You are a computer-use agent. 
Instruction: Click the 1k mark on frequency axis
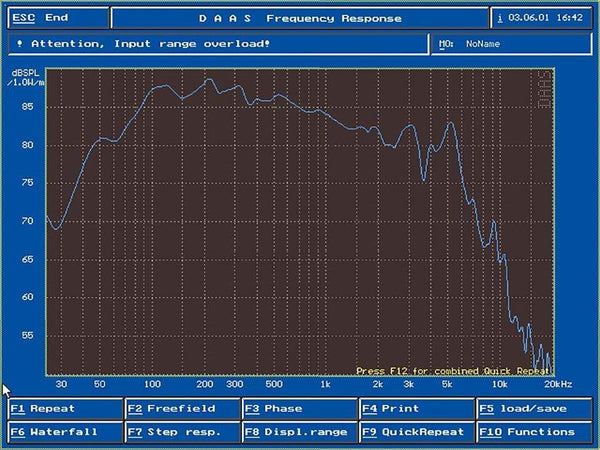click(x=325, y=383)
